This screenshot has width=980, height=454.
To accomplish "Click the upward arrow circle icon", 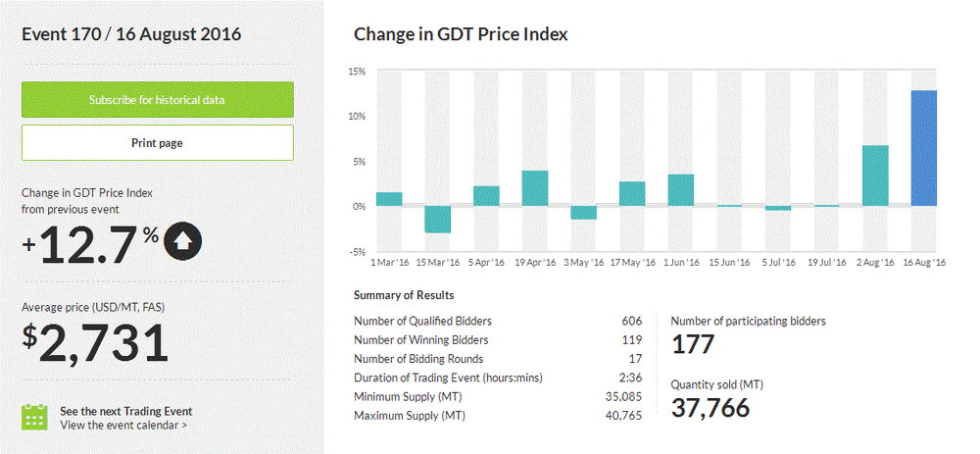I will click(182, 241).
